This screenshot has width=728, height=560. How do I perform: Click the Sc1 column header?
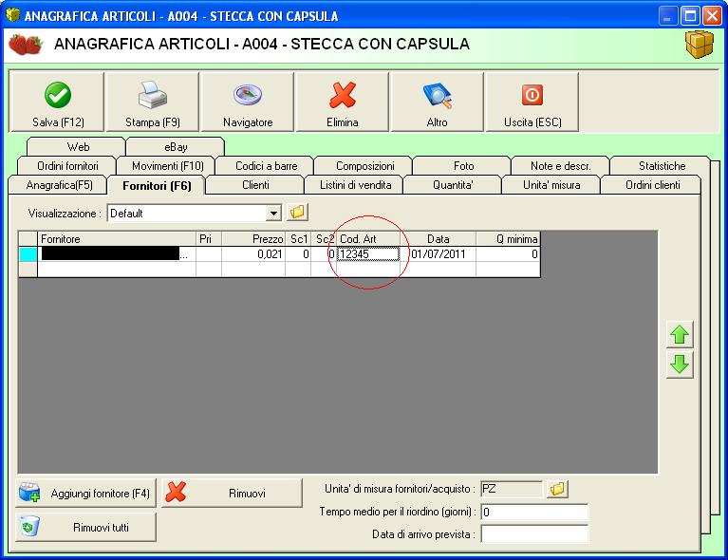point(298,238)
